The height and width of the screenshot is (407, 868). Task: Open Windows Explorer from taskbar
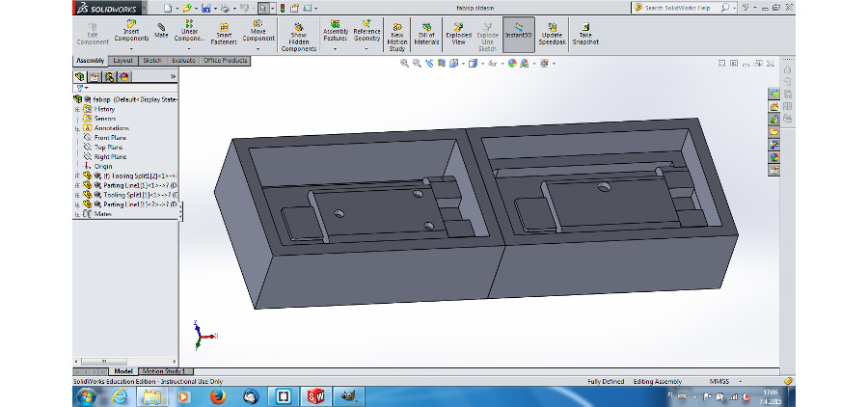point(152,396)
